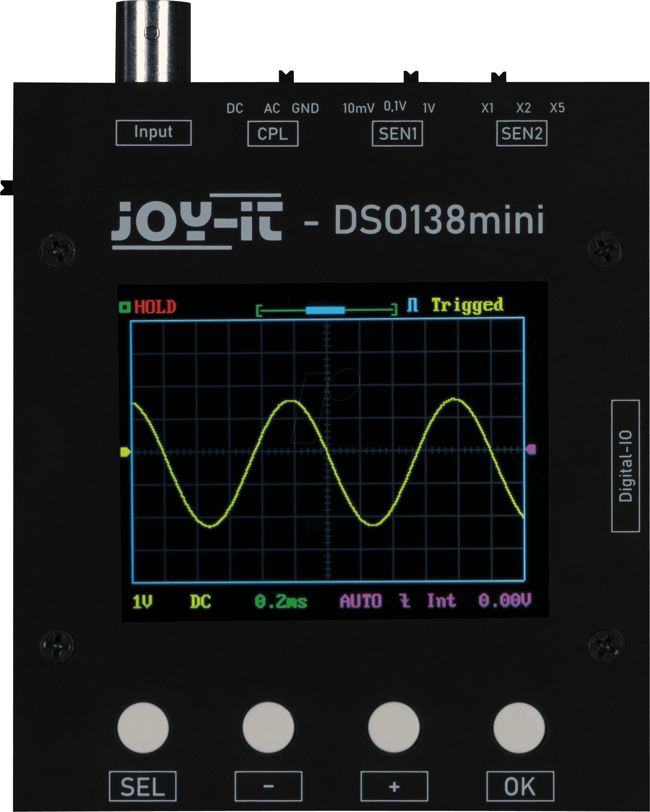The image size is (650, 812).
Task: Click the CPL label box
Action: (x=273, y=134)
